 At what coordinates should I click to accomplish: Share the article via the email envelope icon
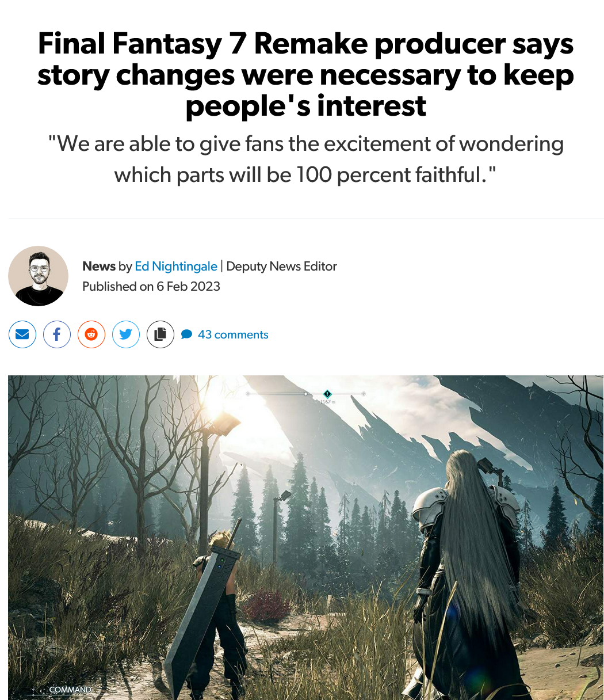(22, 334)
